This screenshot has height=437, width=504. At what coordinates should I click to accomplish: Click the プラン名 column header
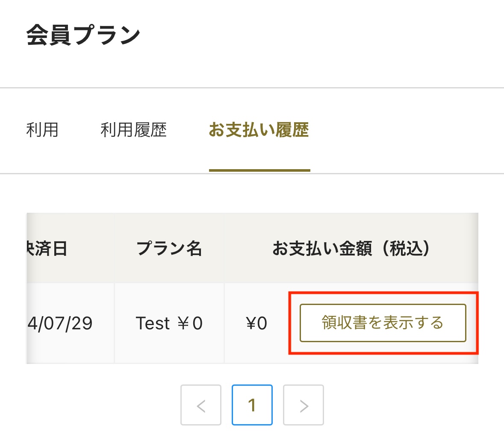click(x=169, y=248)
